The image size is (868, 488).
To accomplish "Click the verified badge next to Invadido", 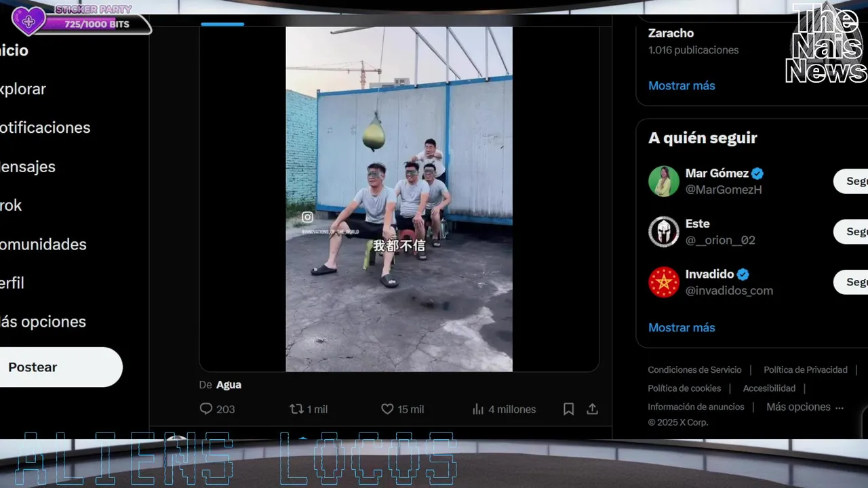I will point(743,274).
